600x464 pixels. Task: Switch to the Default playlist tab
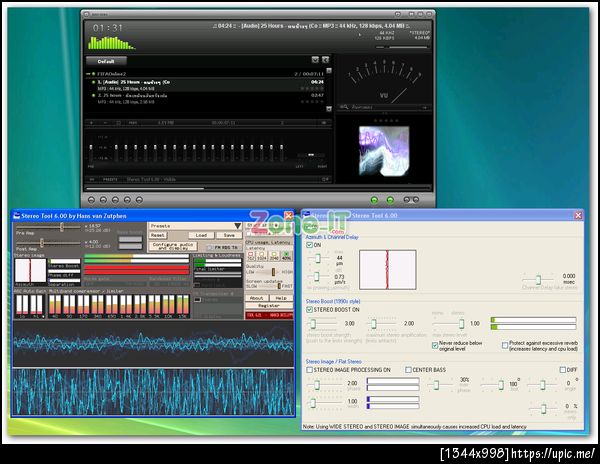coord(106,61)
